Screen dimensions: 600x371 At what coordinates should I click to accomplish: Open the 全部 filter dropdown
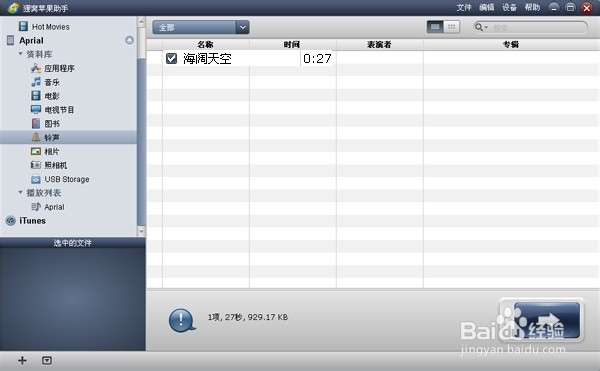pyautogui.click(x=201, y=27)
